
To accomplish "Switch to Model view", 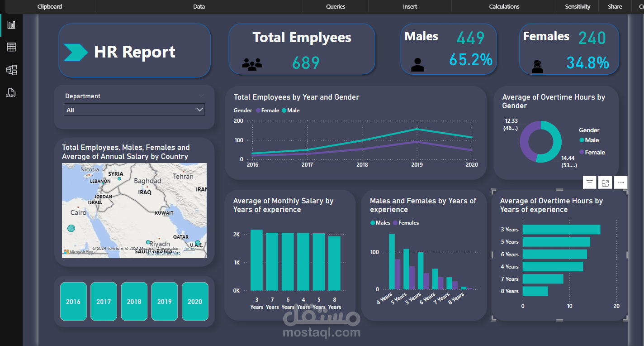I will coord(11,70).
